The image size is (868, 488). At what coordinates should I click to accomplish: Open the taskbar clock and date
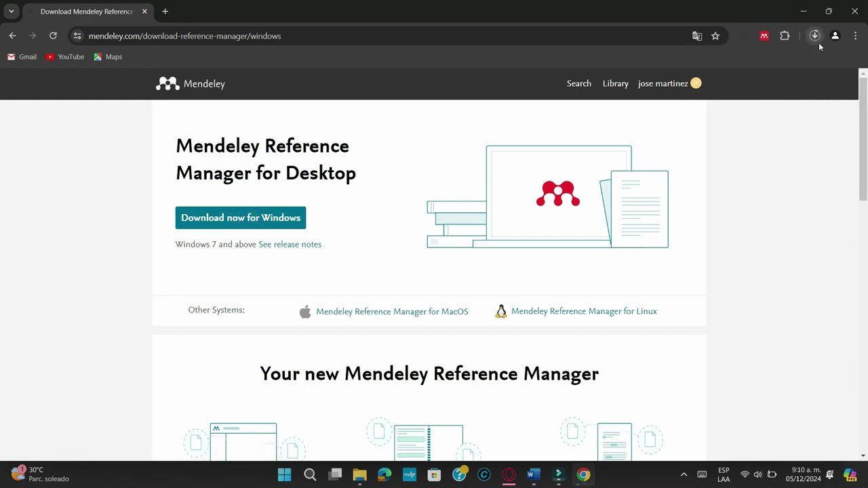[x=803, y=474]
